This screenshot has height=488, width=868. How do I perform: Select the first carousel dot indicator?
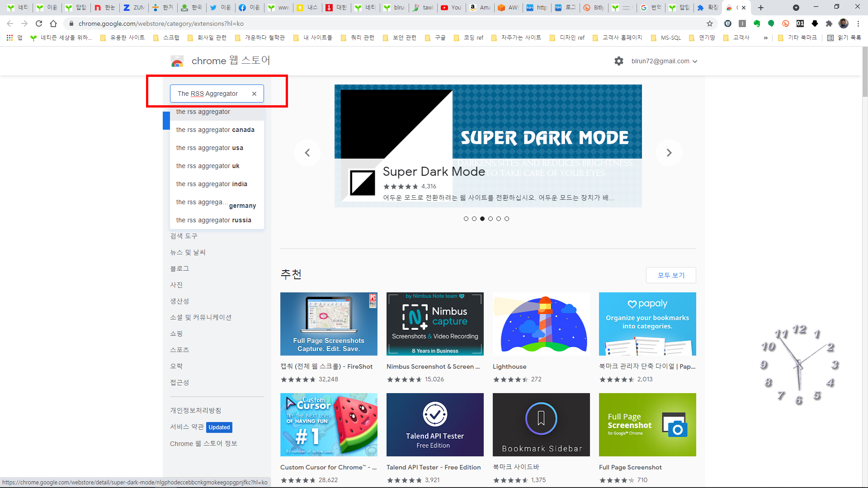point(466,219)
